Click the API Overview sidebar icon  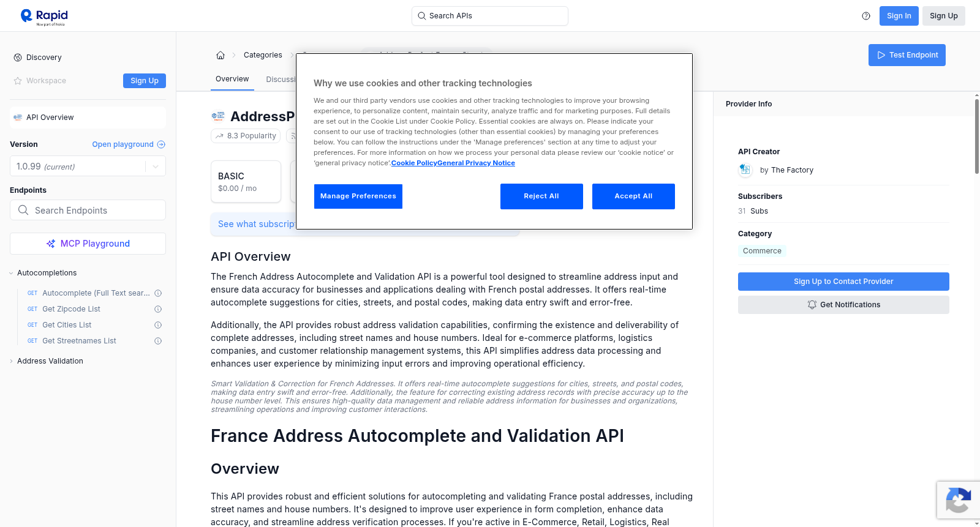tap(18, 118)
